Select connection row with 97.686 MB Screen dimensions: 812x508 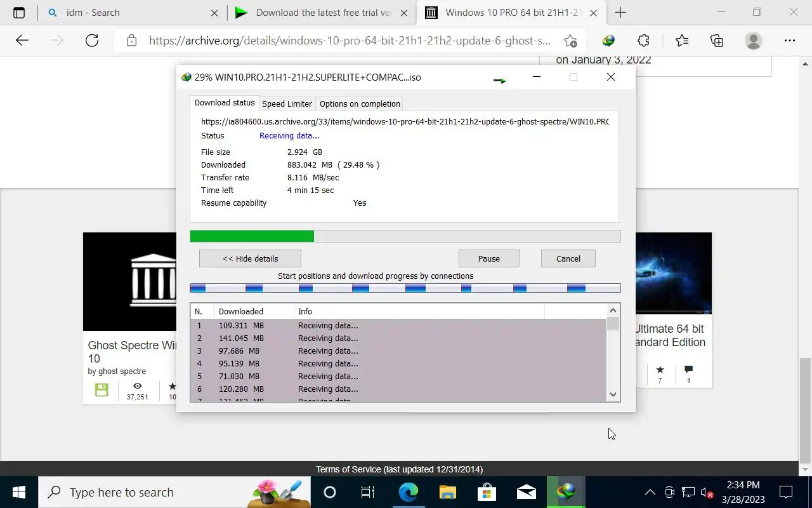(x=398, y=351)
